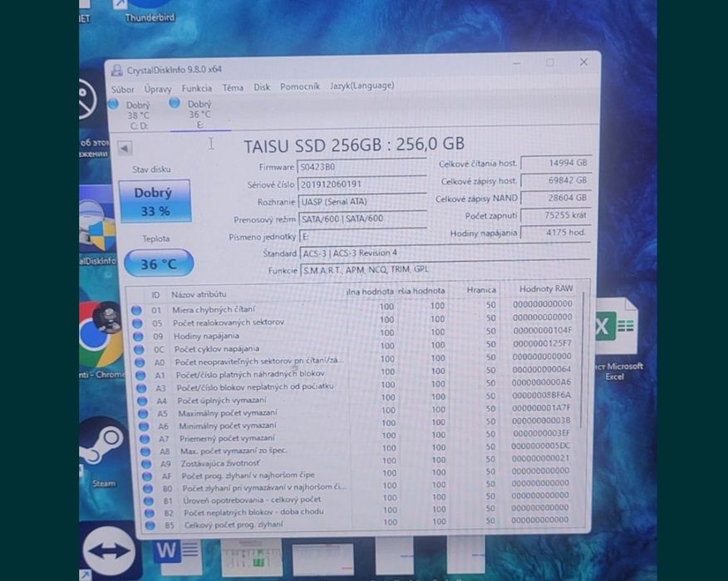
Task: Click the Hodnoty RAW column header
Action: coord(545,289)
